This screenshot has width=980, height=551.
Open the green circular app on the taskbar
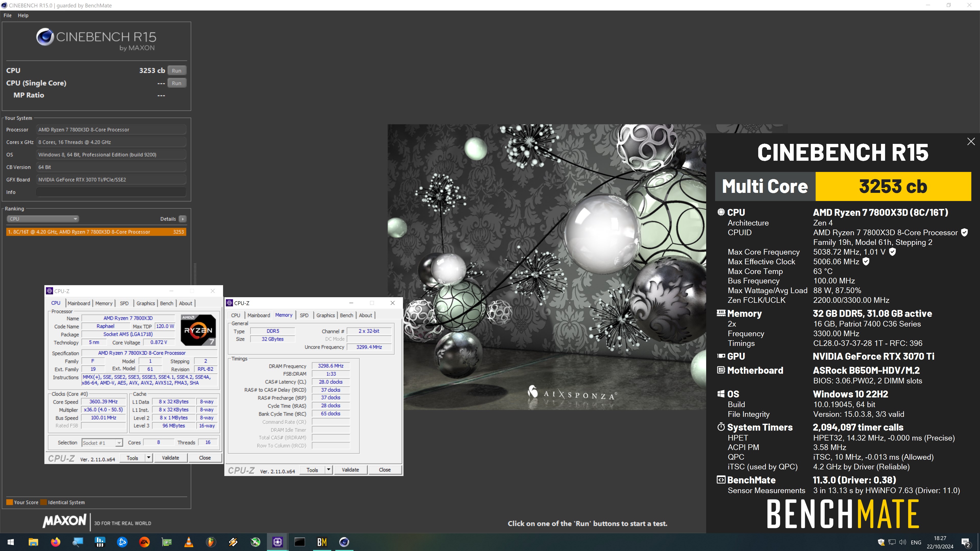[x=255, y=542]
